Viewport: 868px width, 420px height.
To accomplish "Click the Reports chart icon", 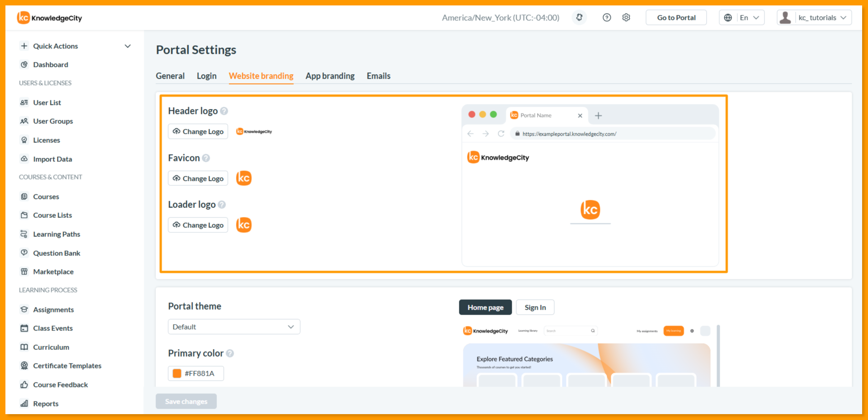I will [24, 404].
